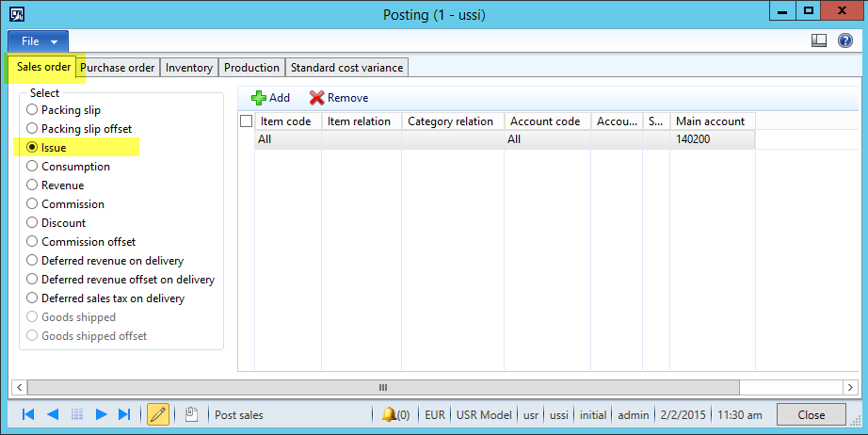The height and width of the screenshot is (435, 868).
Task: Go to the first record
Action: 28,415
